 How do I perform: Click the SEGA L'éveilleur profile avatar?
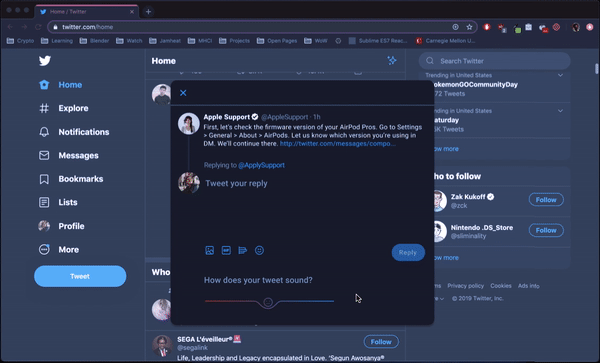click(162, 345)
